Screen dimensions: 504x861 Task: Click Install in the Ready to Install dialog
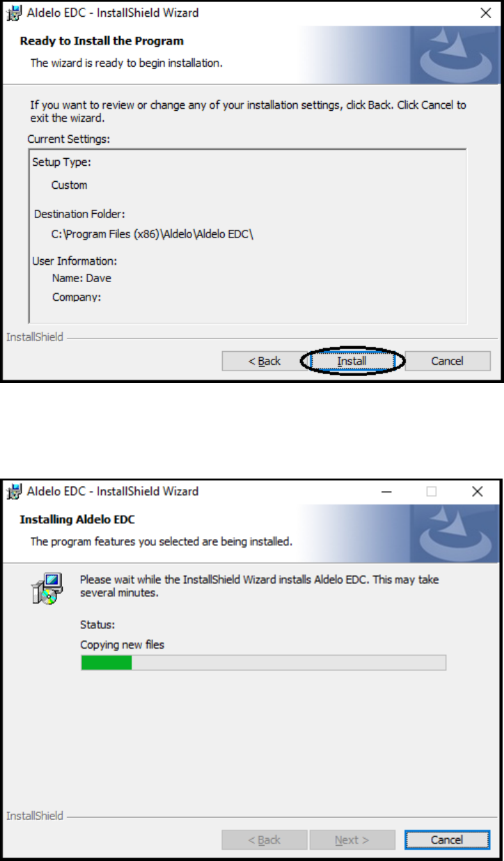click(x=352, y=361)
